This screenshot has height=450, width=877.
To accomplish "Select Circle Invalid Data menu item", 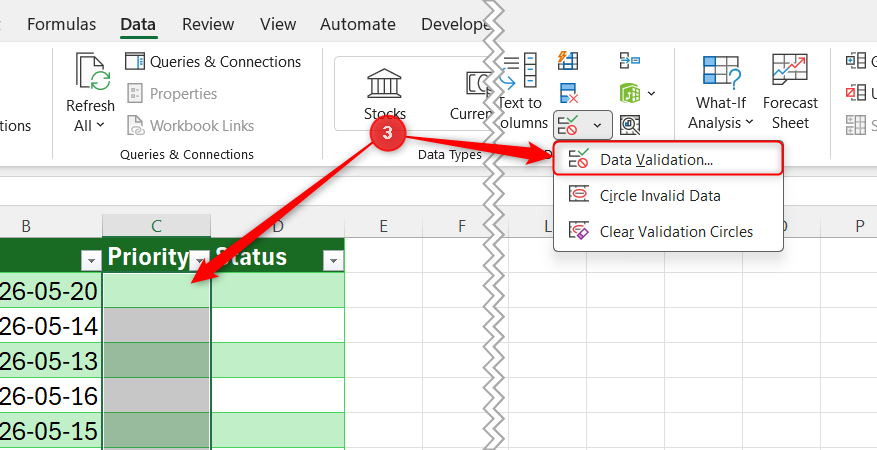I will click(668, 196).
